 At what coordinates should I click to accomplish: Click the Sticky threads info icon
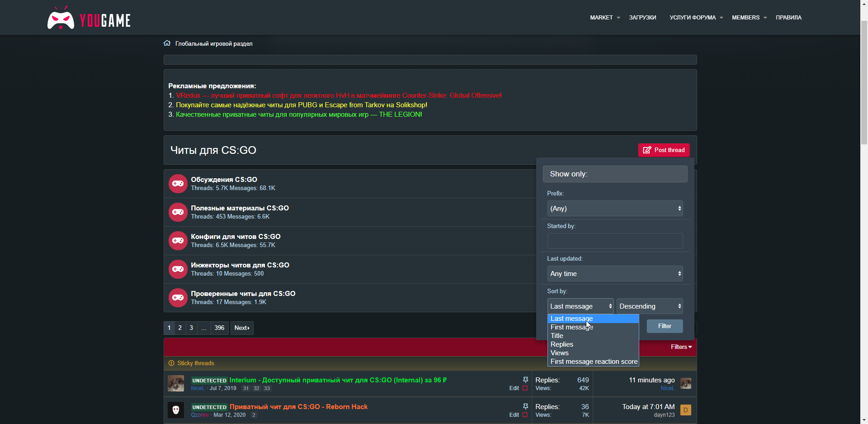tap(171, 363)
